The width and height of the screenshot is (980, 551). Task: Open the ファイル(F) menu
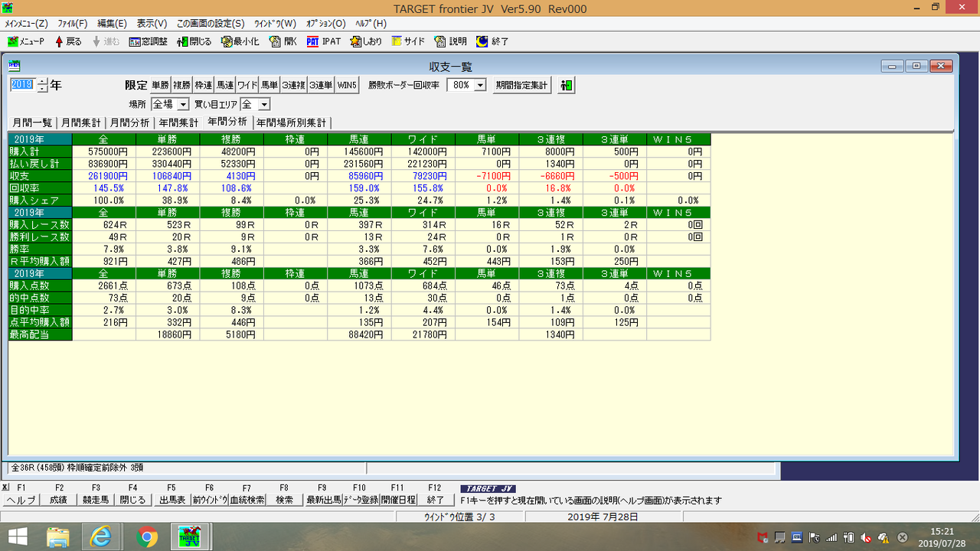73,24
